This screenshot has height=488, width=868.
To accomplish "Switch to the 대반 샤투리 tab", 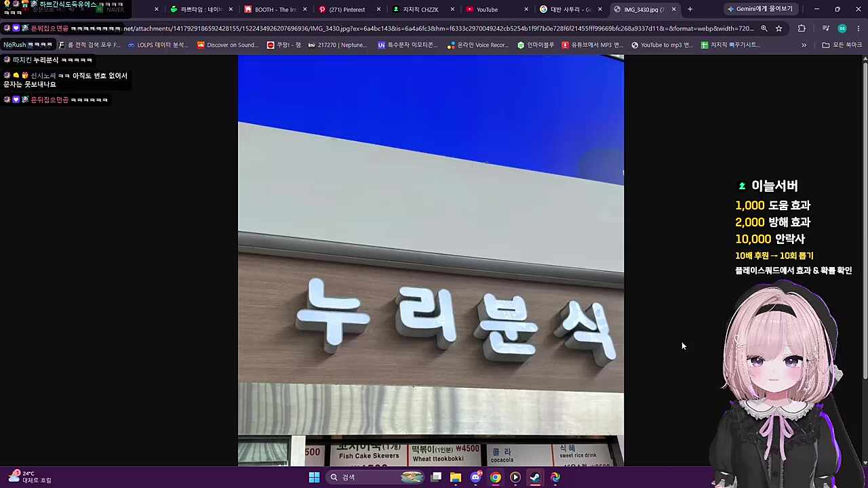I will [570, 9].
